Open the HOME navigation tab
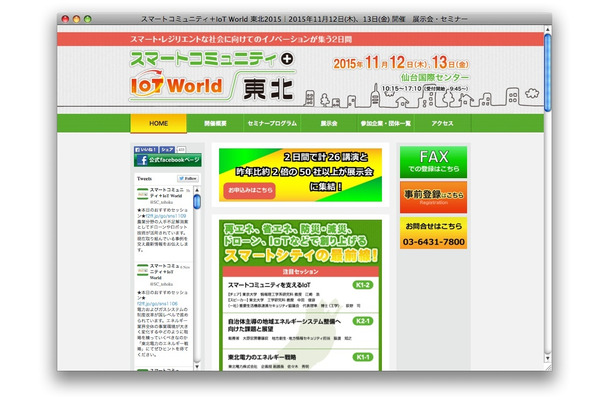610x400 pixels. click(x=158, y=123)
